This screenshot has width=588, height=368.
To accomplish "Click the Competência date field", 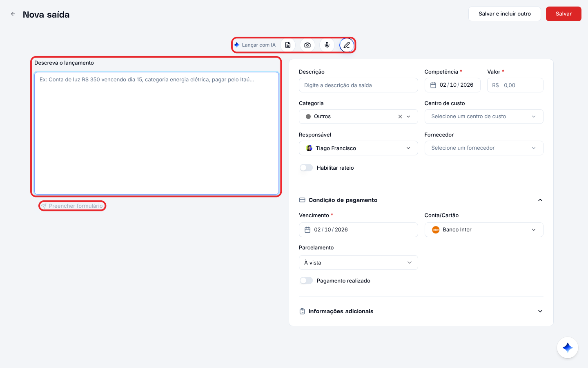I will pyautogui.click(x=452, y=85).
